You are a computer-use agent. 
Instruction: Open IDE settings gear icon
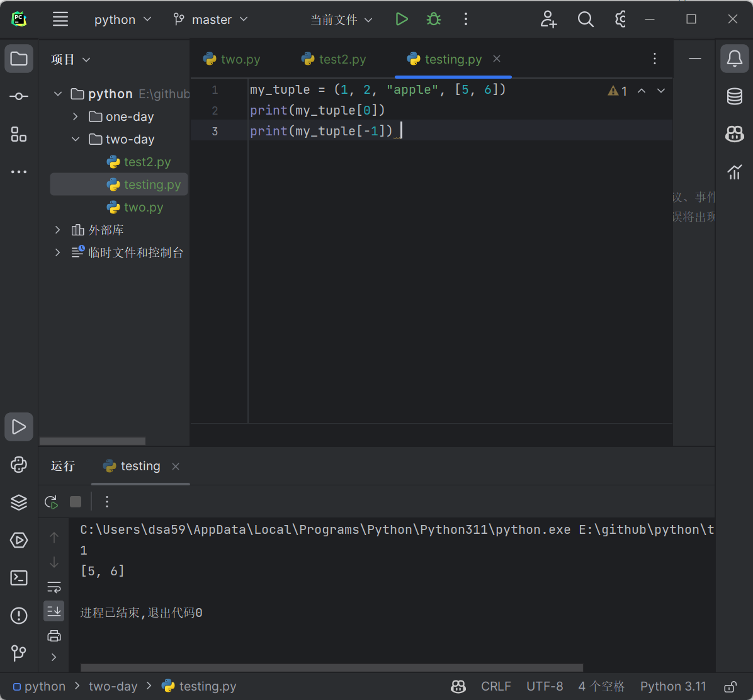pos(620,20)
